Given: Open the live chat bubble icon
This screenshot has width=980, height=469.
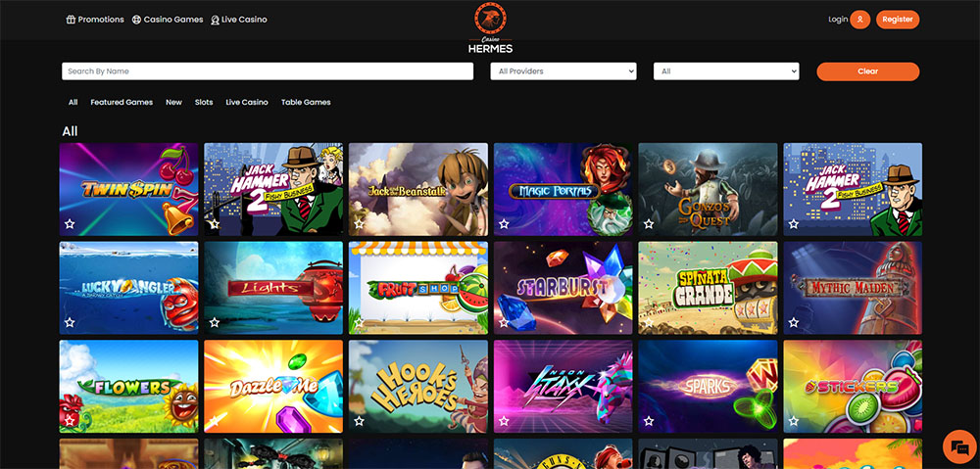Looking at the screenshot, I should 958,446.
